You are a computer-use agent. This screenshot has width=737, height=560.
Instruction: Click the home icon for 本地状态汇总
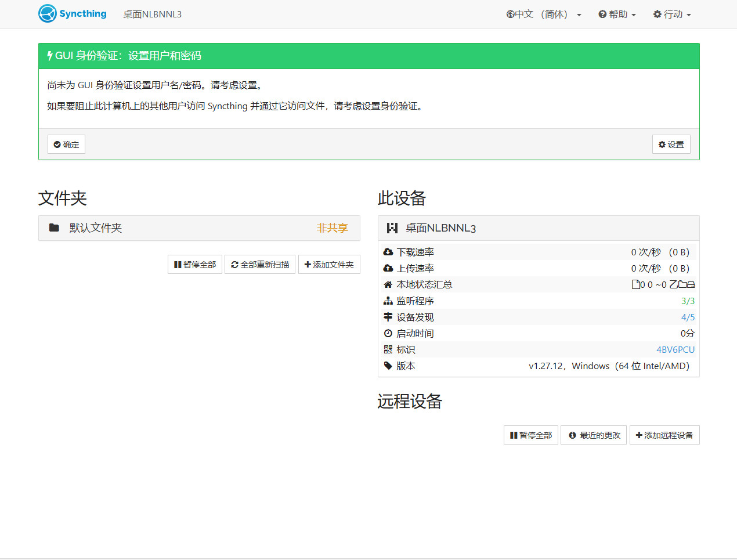[388, 284]
